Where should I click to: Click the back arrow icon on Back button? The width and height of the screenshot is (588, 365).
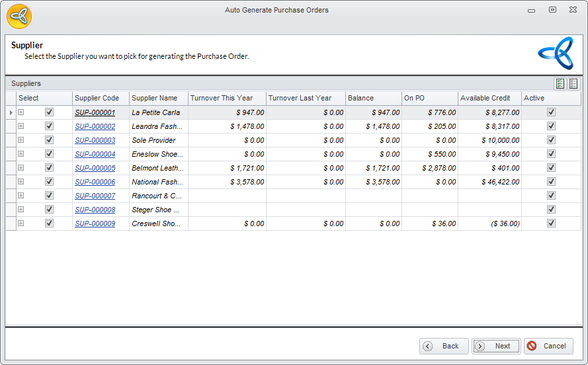coord(428,346)
